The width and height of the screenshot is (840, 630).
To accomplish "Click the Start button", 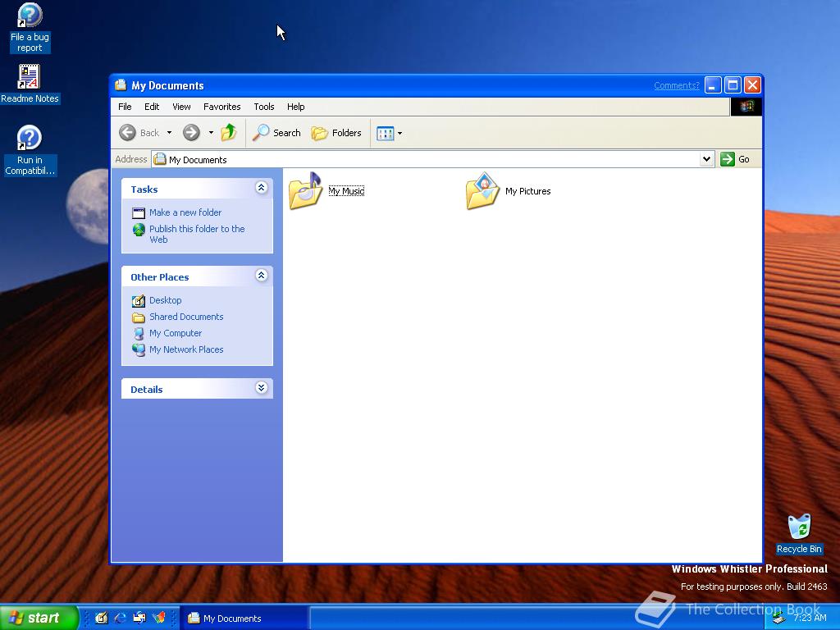I will 39,618.
